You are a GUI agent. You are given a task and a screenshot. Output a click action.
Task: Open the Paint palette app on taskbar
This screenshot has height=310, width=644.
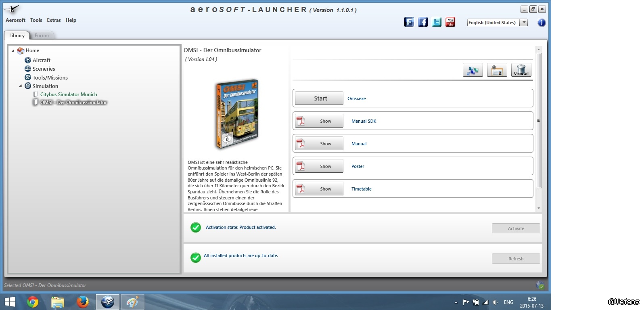point(132,302)
